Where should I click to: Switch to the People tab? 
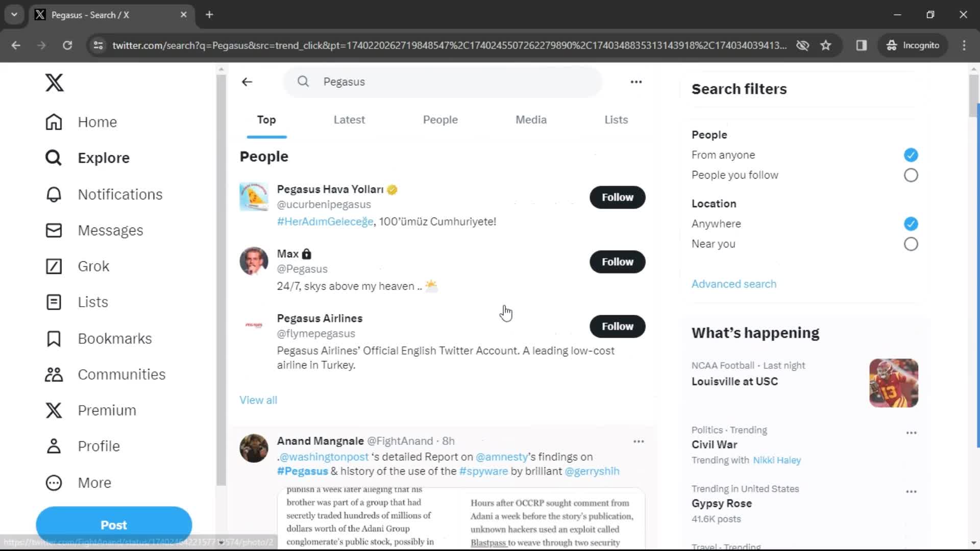point(440,120)
